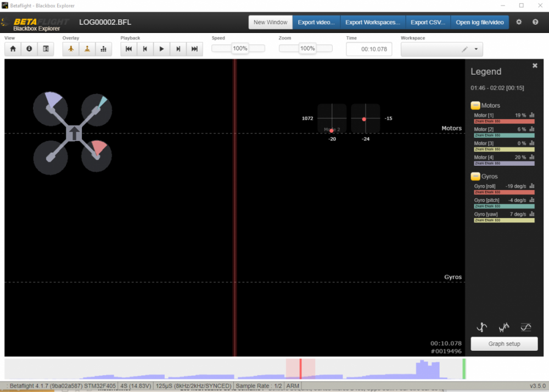
Task: Open the log header info icon
Action: (x=29, y=49)
